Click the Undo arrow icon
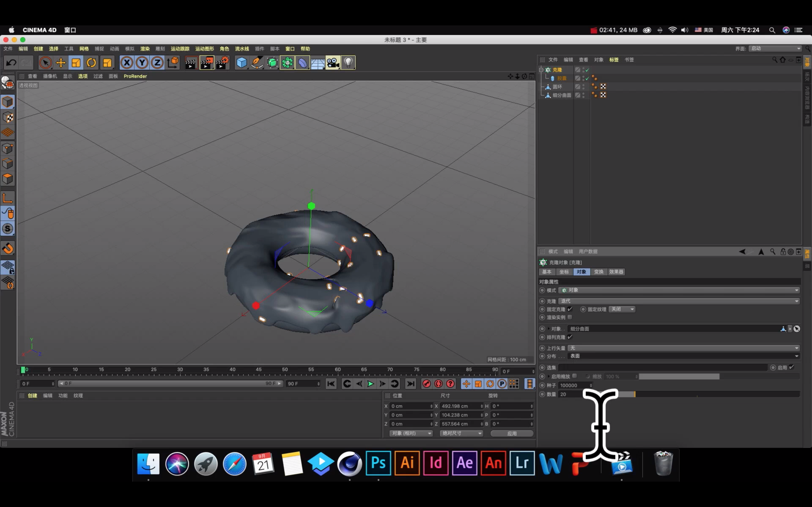 [x=11, y=63]
